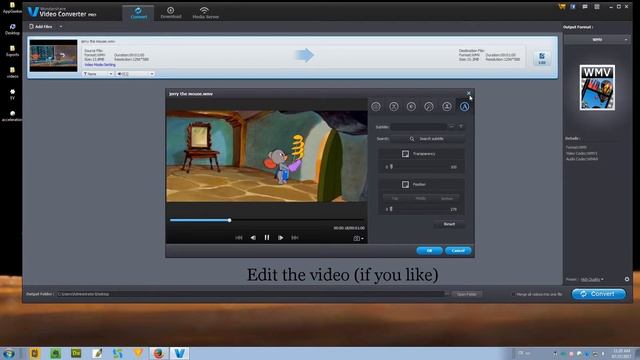Click the playback progress slider handle
The image size is (640, 360).
[x=229, y=220]
